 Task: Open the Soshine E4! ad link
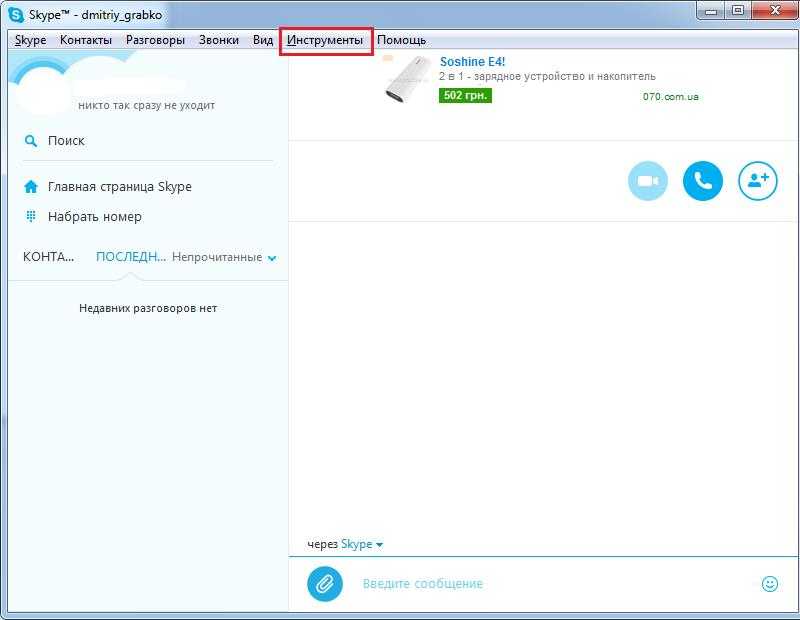click(472, 62)
